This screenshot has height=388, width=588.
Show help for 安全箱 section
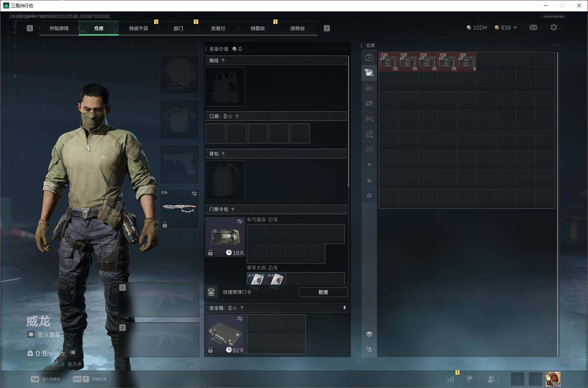pos(242,308)
